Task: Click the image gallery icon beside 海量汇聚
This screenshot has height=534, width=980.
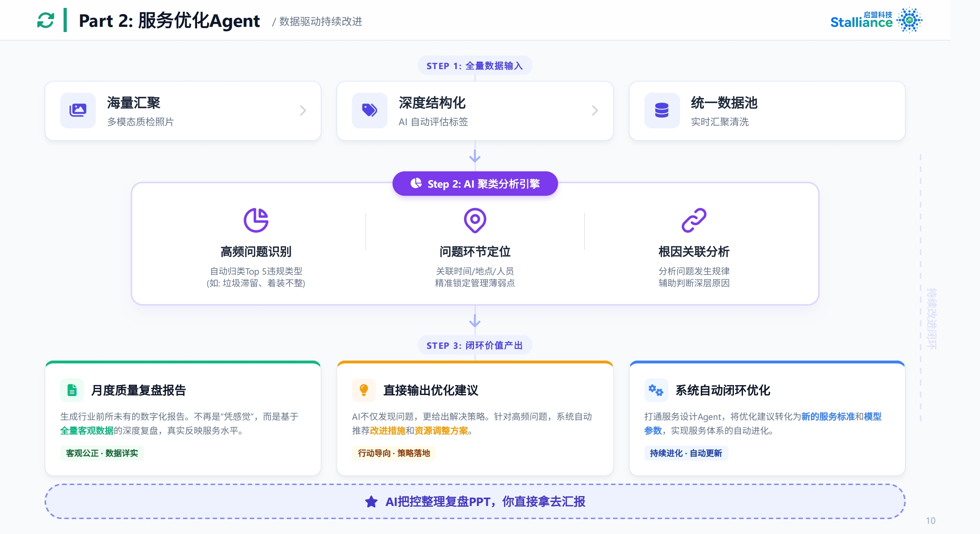Action: (x=78, y=110)
